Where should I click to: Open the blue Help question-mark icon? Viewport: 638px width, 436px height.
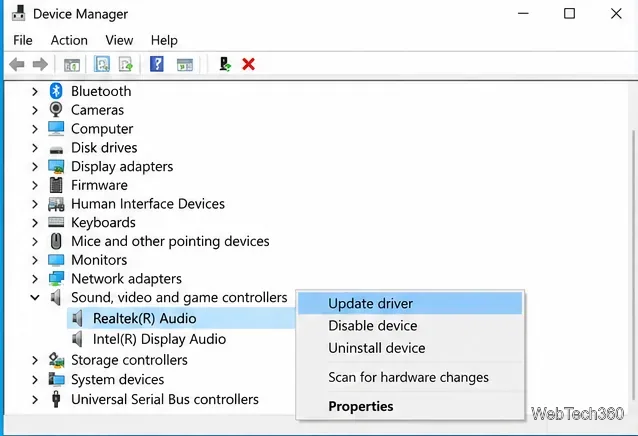coord(157,64)
